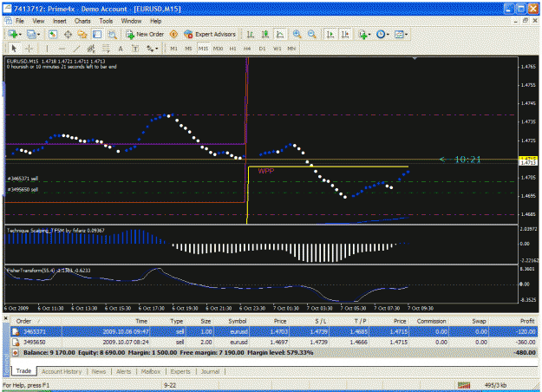Click the Expert Advisors button
The image size is (542, 392).
210,34
